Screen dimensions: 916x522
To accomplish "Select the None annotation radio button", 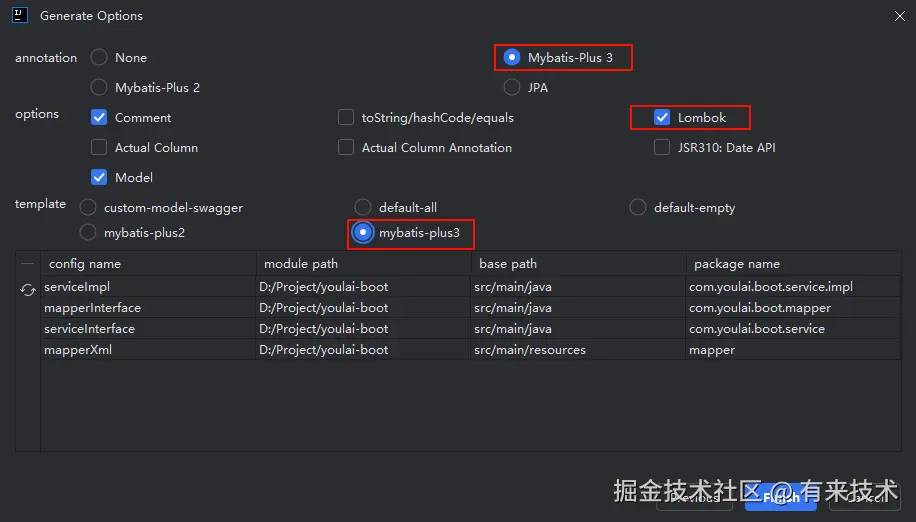I will [99, 57].
